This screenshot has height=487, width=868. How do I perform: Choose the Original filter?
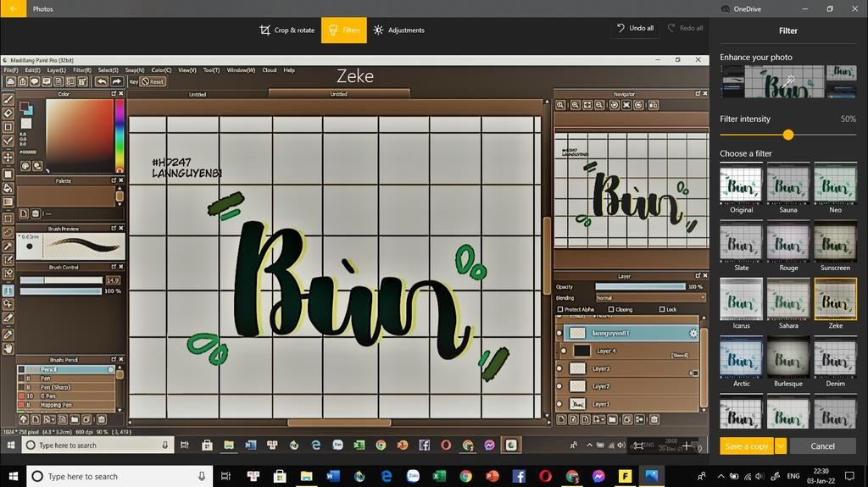pos(741,187)
